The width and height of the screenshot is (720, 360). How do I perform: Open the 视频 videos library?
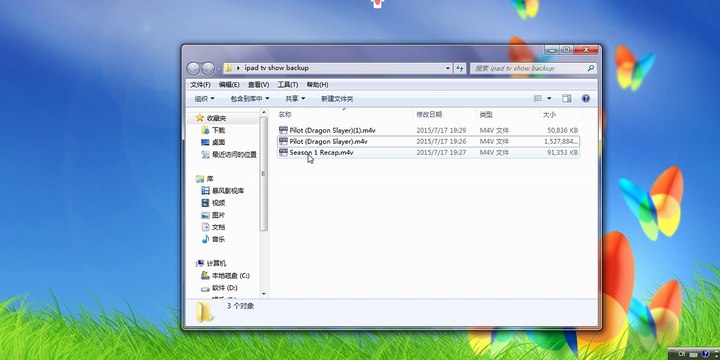point(213,202)
